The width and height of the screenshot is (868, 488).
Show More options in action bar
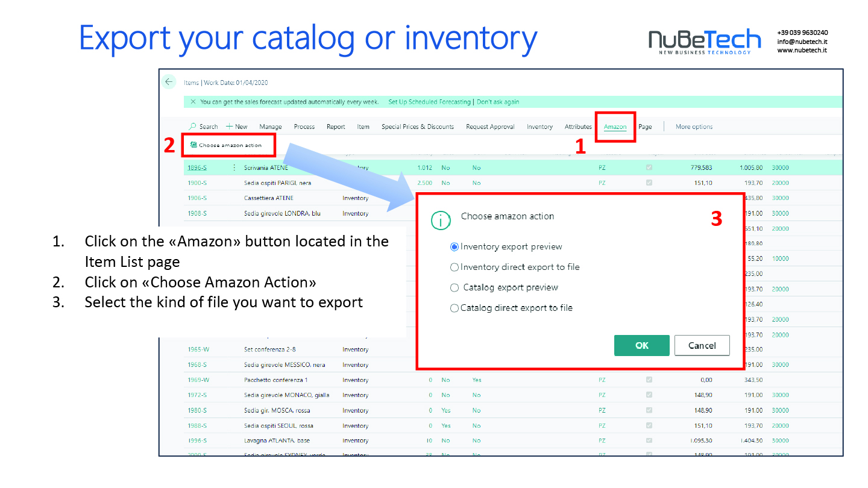(694, 127)
